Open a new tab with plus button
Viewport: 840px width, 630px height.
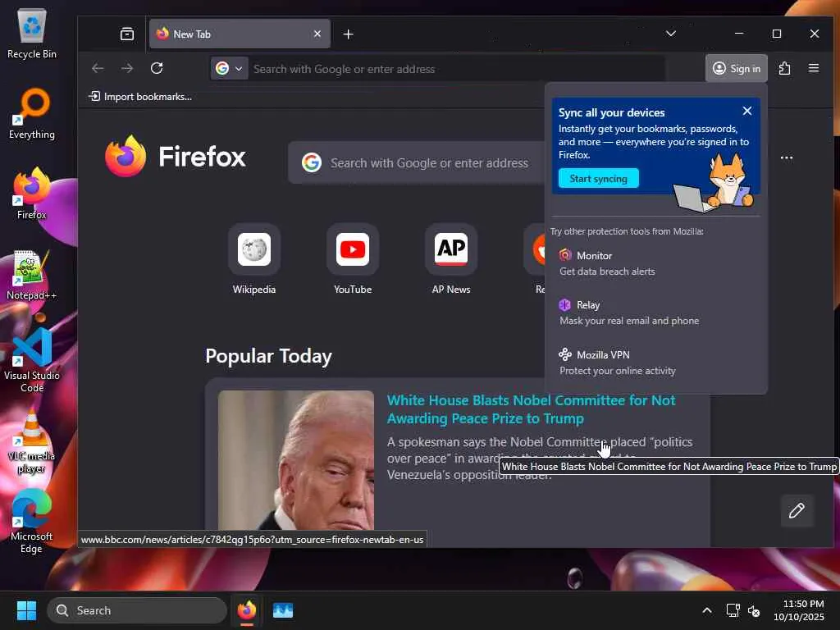pos(348,34)
